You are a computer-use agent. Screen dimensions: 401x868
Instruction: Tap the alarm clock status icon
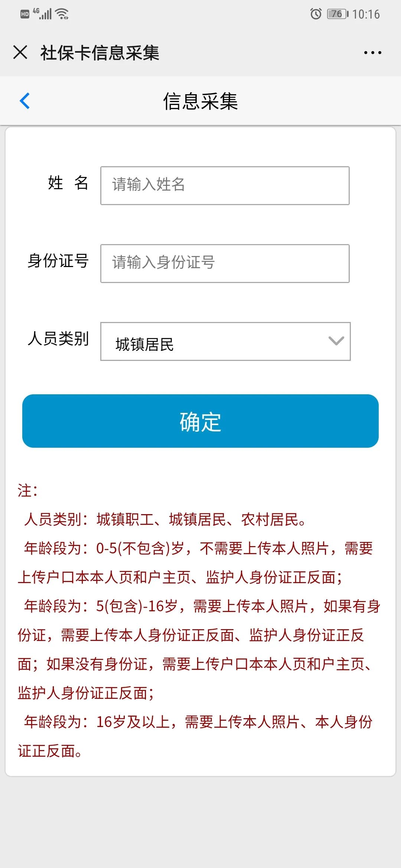[316, 14]
